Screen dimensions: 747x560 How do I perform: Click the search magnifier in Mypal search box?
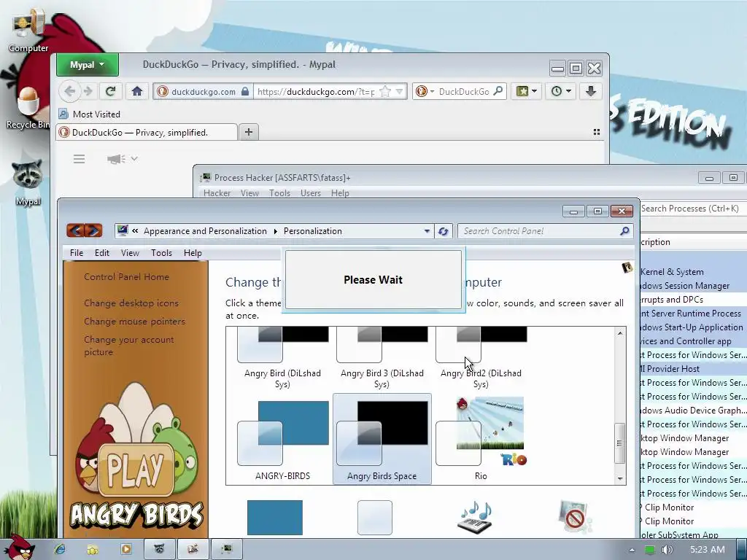[x=498, y=91]
